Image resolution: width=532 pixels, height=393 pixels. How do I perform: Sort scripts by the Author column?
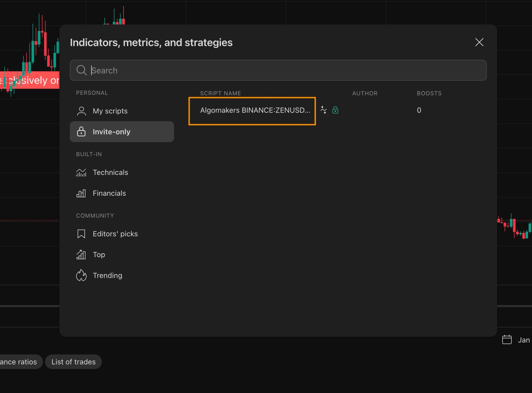(x=365, y=93)
